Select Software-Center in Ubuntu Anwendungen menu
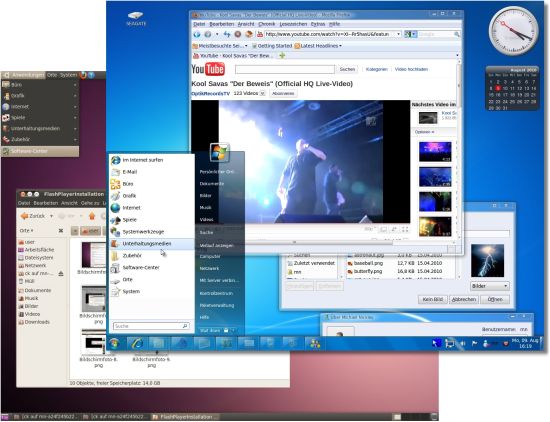The width and height of the screenshot is (550, 422). [40, 151]
